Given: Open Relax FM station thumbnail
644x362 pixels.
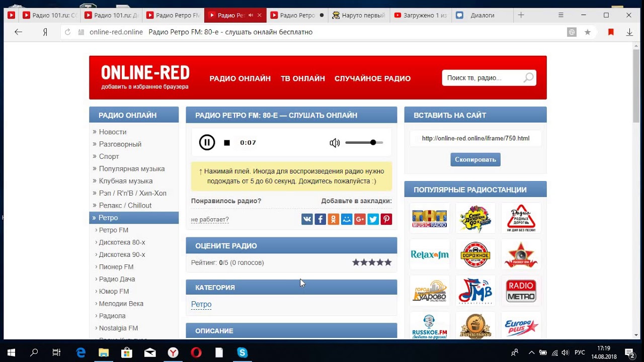Looking at the screenshot, I should pos(430,254).
